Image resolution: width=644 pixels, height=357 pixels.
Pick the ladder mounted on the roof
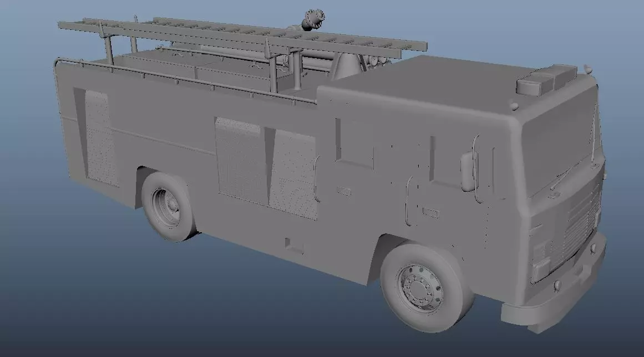(x=242, y=38)
